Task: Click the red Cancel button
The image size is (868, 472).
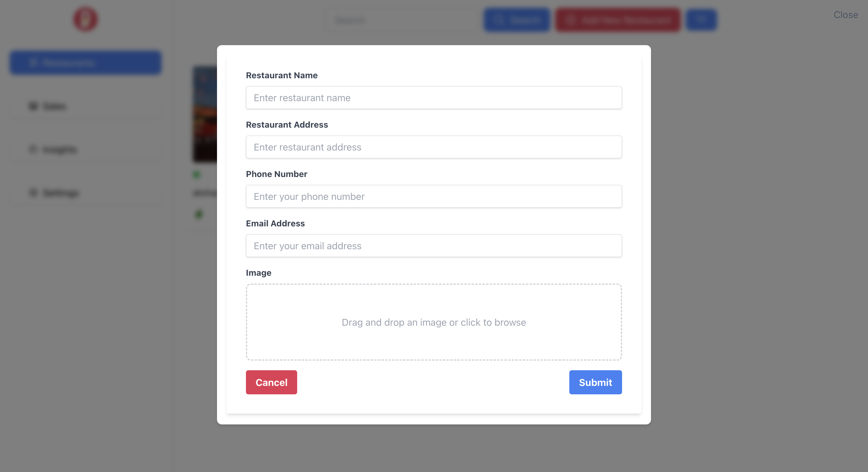Action: click(271, 382)
